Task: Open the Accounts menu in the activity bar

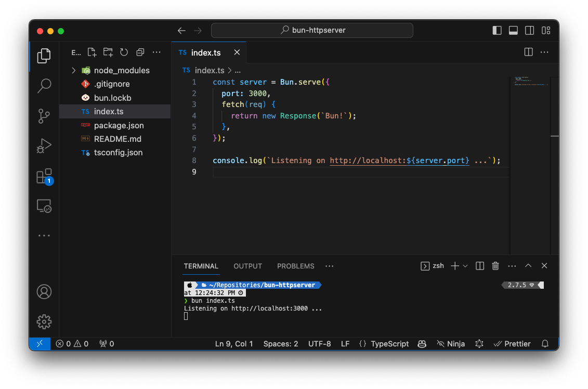Action: [x=44, y=291]
